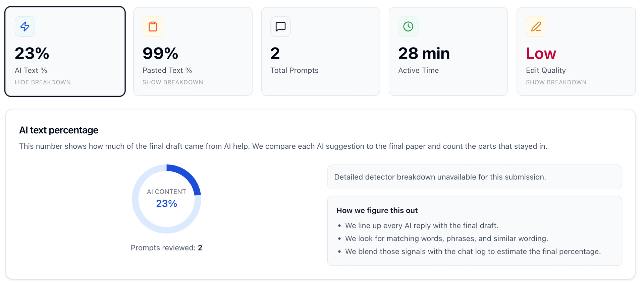This screenshot has width=644, height=283.
Task: Click the speech bubble icon on Total Prompts card
Action: [x=280, y=26]
